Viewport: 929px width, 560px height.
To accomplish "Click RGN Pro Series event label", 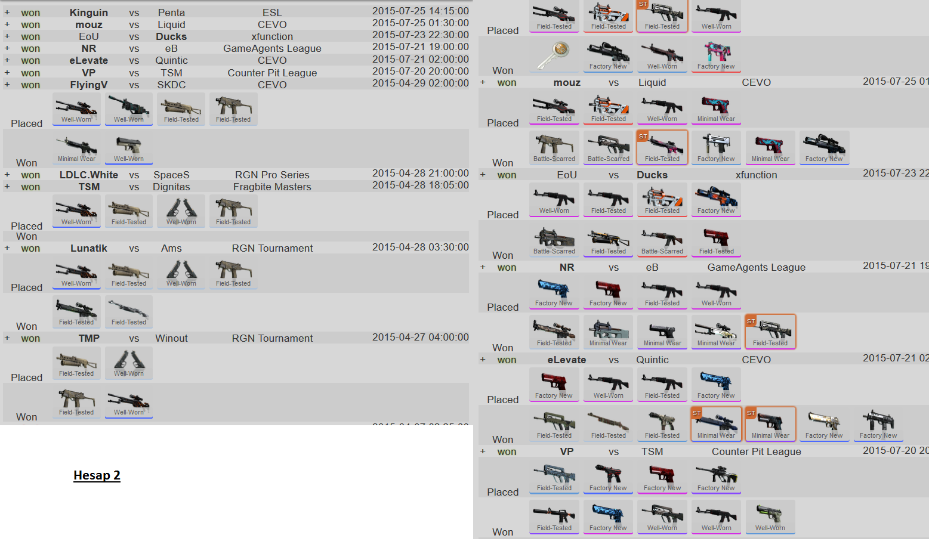I will point(272,175).
